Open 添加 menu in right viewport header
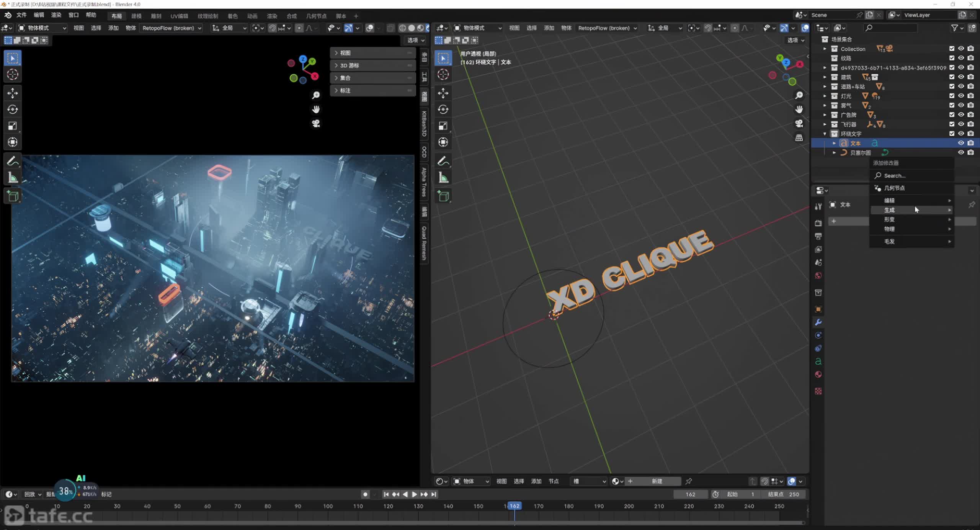The image size is (980, 530). tap(549, 28)
